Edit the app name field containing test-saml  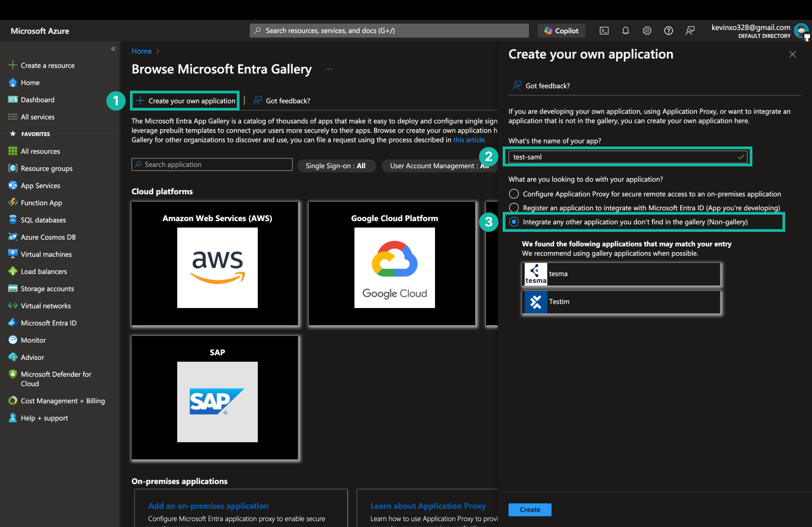[x=628, y=157]
